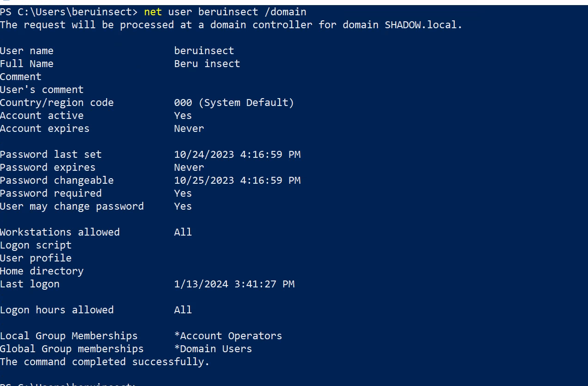The image size is (588, 386).
Task: Click the Password last set date value
Action: (237, 154)
